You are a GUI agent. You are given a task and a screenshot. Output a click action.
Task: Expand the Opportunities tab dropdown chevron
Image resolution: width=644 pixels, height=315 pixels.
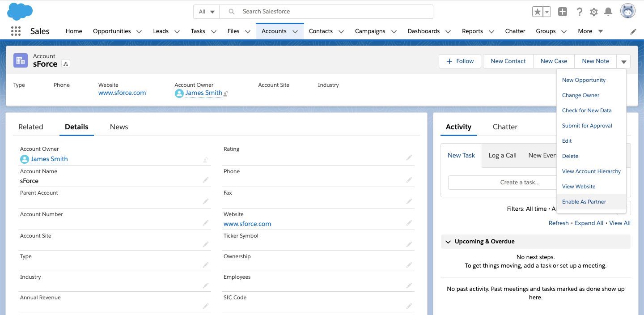click(x=139, y=31)
